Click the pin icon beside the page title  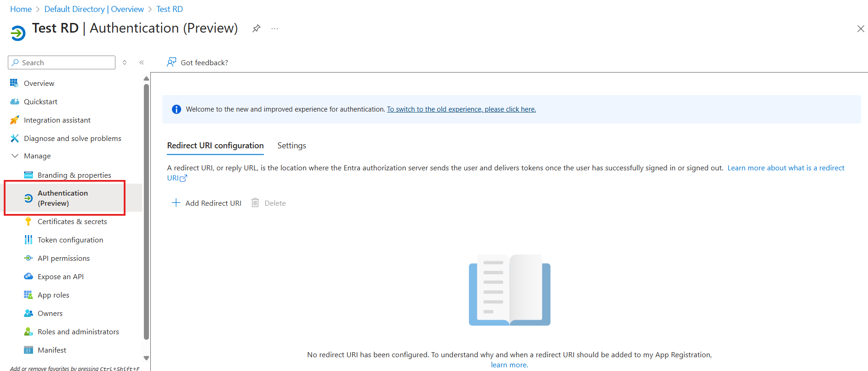(x=256, y=28)
